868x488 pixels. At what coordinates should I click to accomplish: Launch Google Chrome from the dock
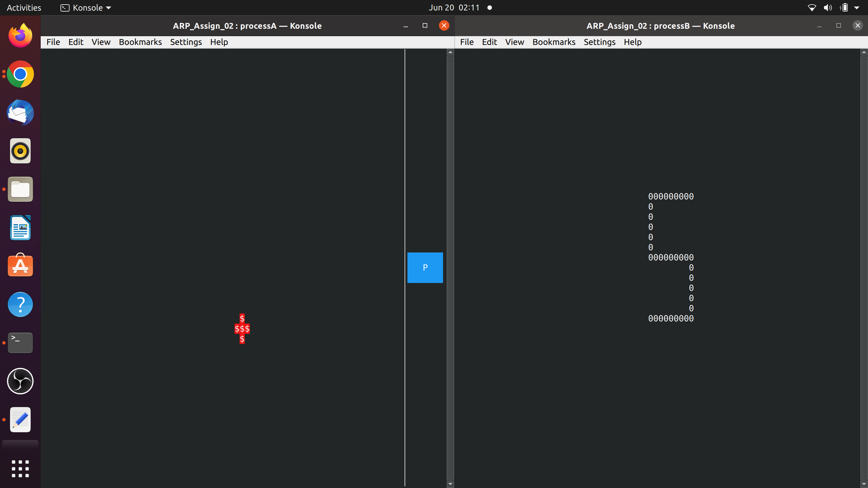(x=20, y=74)
